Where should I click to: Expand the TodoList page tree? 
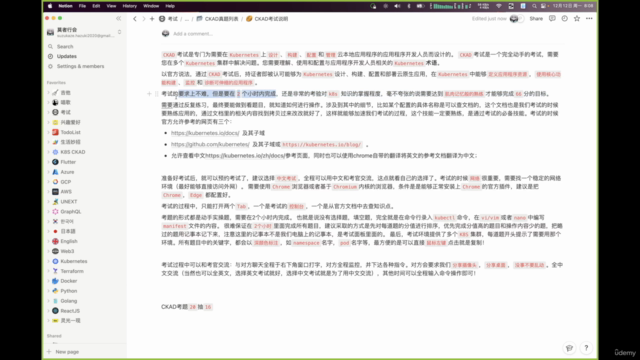(49, 132)
